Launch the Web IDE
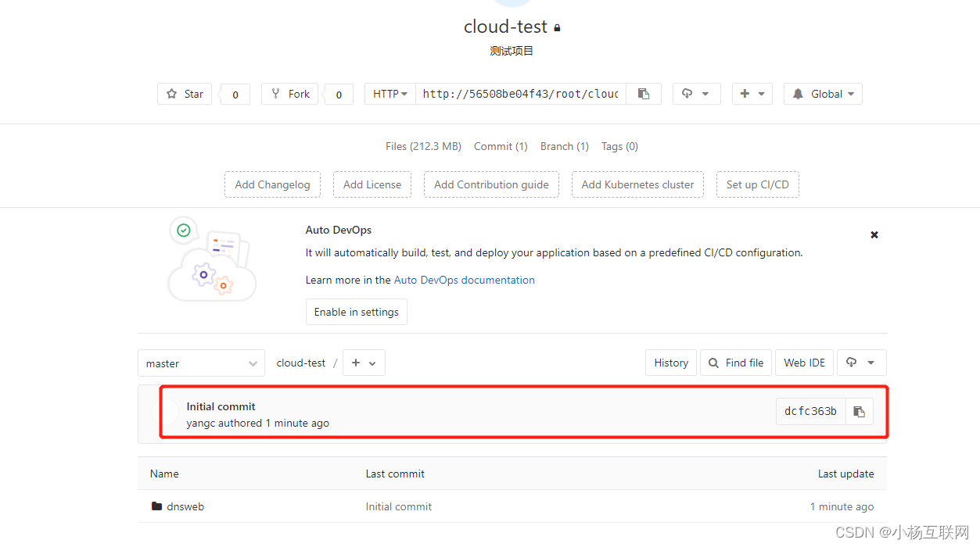Screen dimensions: 980x547 (x=804, y=363)
